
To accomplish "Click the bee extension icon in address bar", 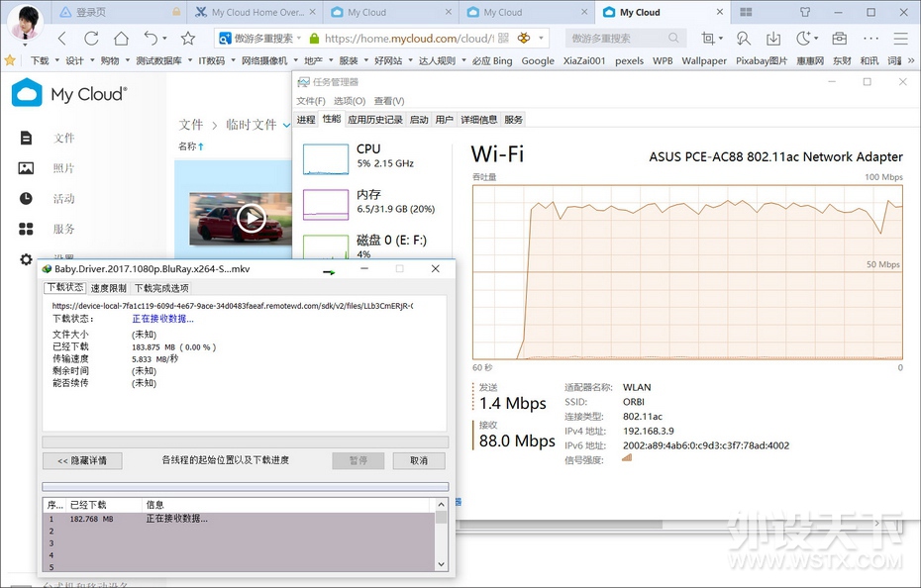I will 523,39.
